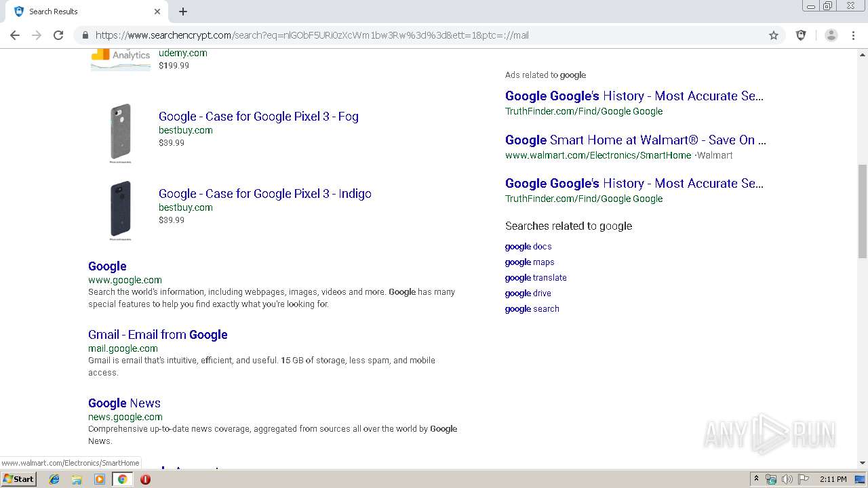868x488 pixels.
Task: Open first 'Google Google's History' ad
Action: 634,96
